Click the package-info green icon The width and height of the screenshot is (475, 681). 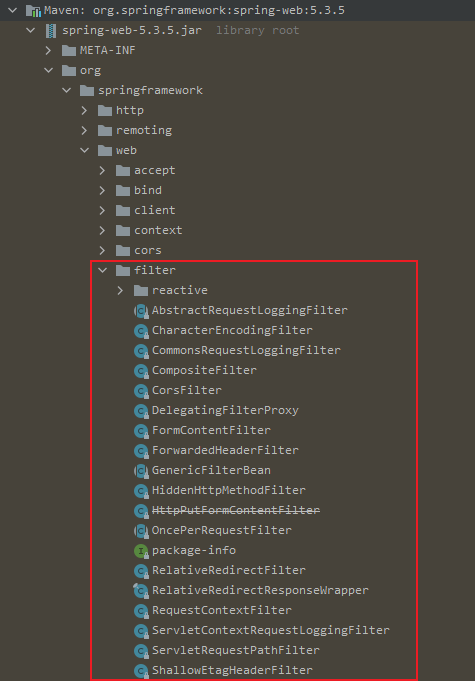(x=141, y=551)
